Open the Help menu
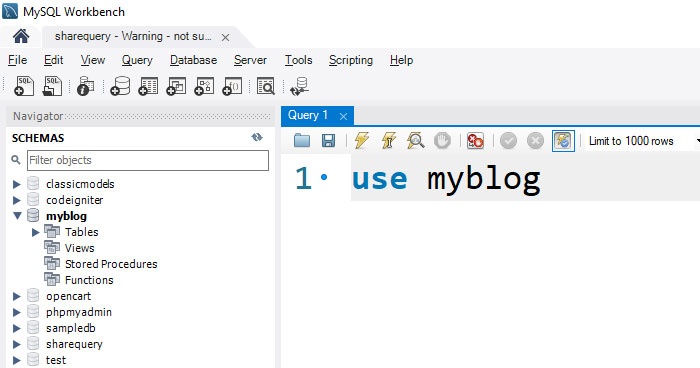 [x=401, y=60]
